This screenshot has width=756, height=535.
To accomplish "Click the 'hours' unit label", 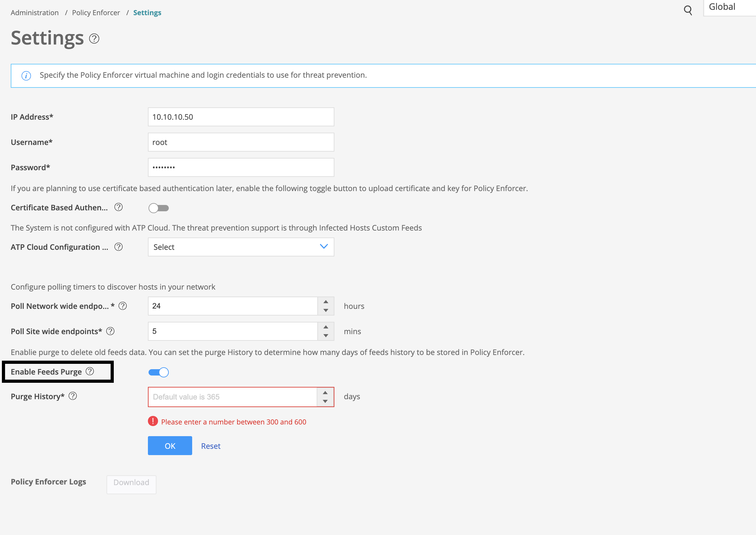I will [x=354, y=306].
